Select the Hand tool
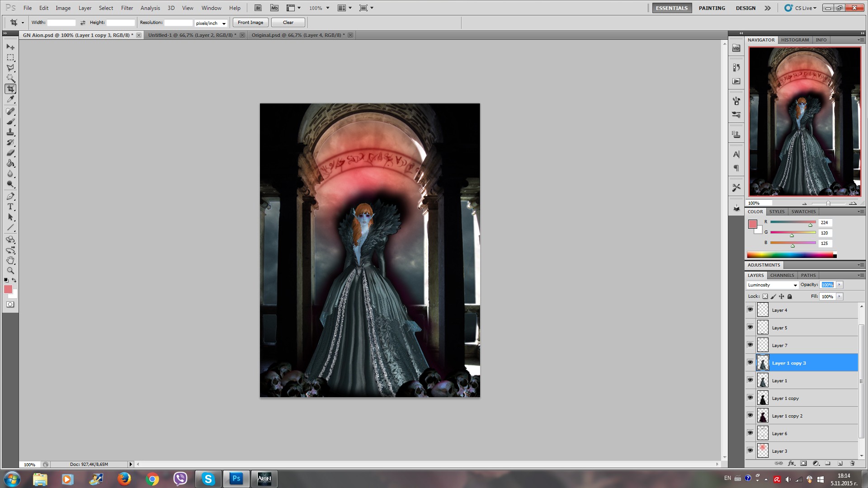868x488 pixels. click(x=10, y=260)
